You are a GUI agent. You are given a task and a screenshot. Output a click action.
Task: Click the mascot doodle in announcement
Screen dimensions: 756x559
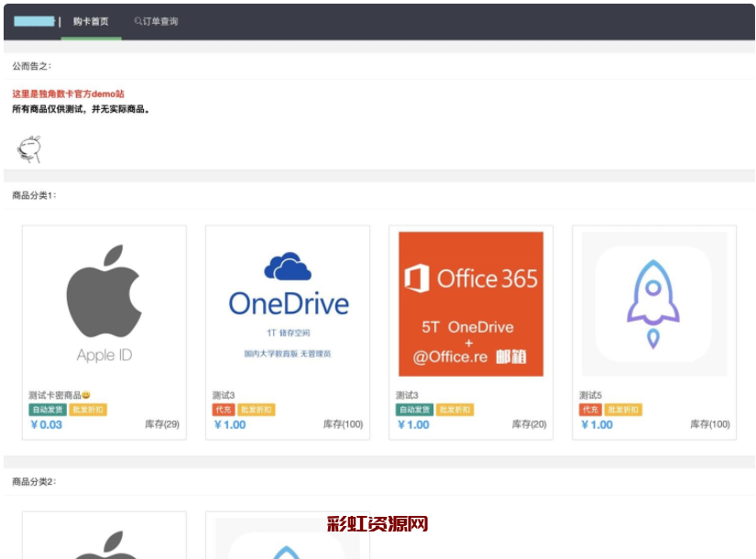(29, 148)
